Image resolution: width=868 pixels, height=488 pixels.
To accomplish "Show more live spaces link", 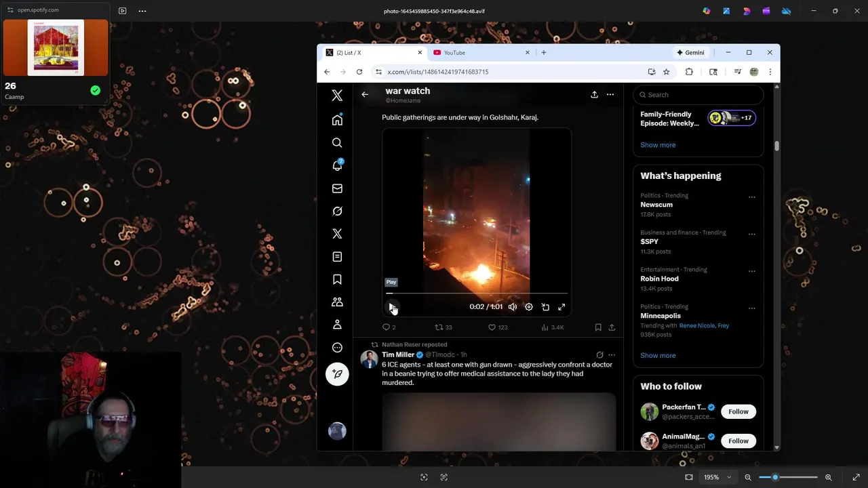I will click(x=658, y=145).
